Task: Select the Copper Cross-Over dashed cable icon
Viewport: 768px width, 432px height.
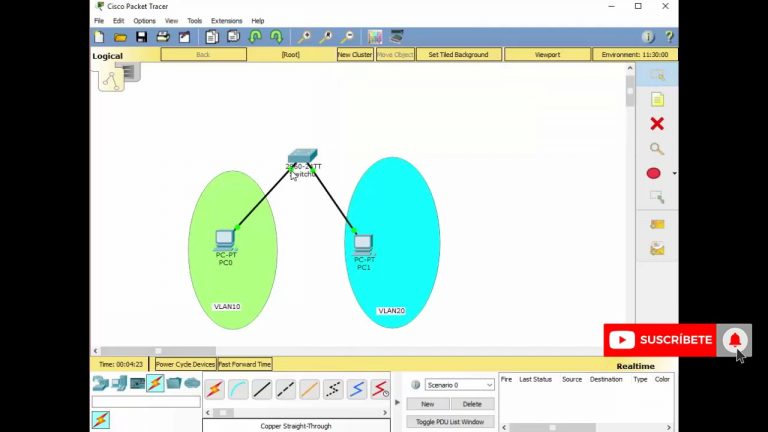Action: pos(286,389)
